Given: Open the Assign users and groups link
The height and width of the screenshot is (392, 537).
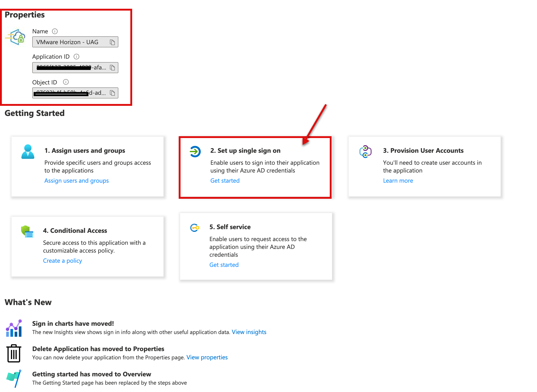Looking at the screenshot, I should 76,181.
